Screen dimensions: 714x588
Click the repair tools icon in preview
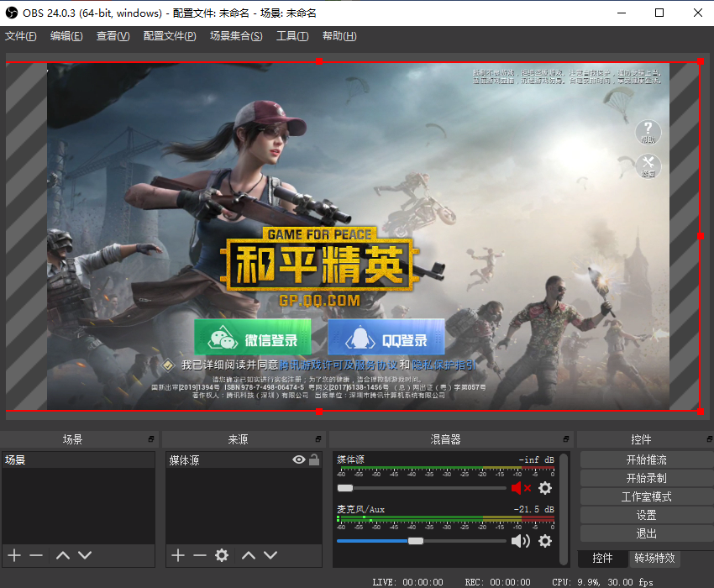pyautogui.click(x=648, y=166)
